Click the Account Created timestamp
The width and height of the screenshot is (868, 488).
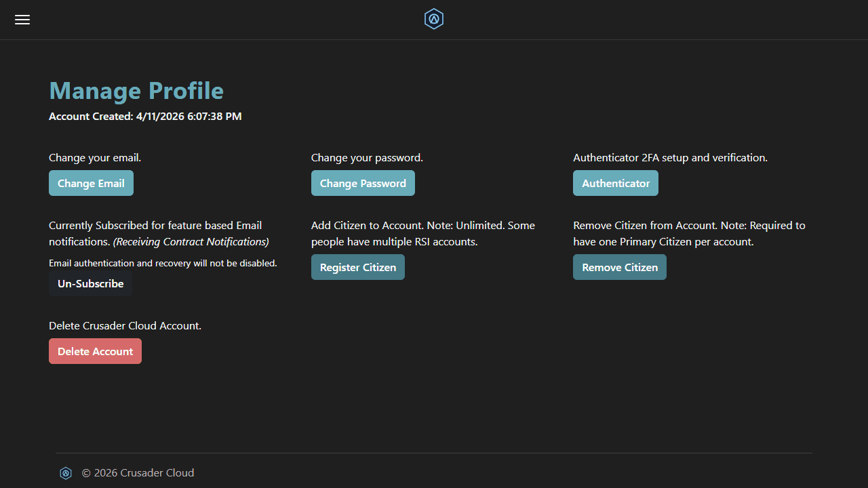[x=145, y=116]
